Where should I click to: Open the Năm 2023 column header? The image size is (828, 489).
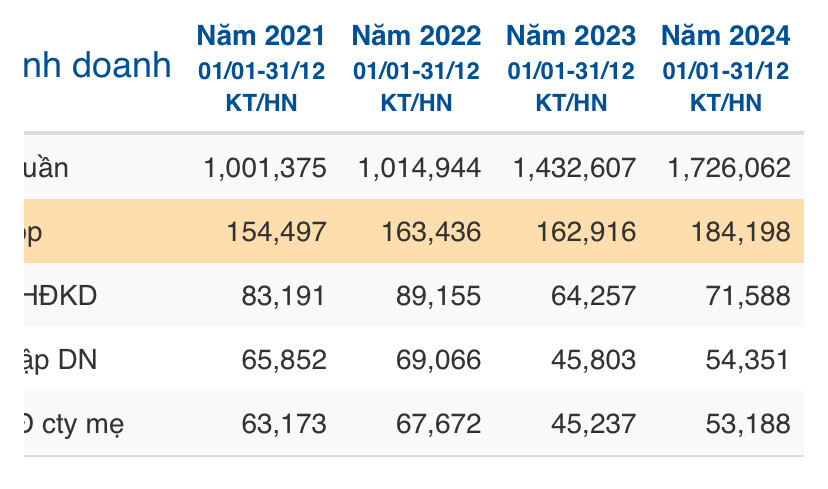click(x=571, y=37)
